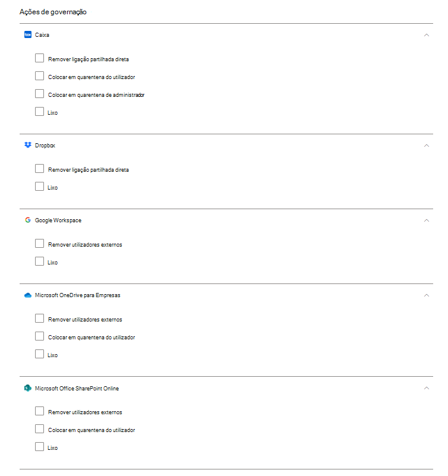Check Lixo under the Dropbox section
The image size is (448, 476).
pyautogui.click(x=39, y=187)
